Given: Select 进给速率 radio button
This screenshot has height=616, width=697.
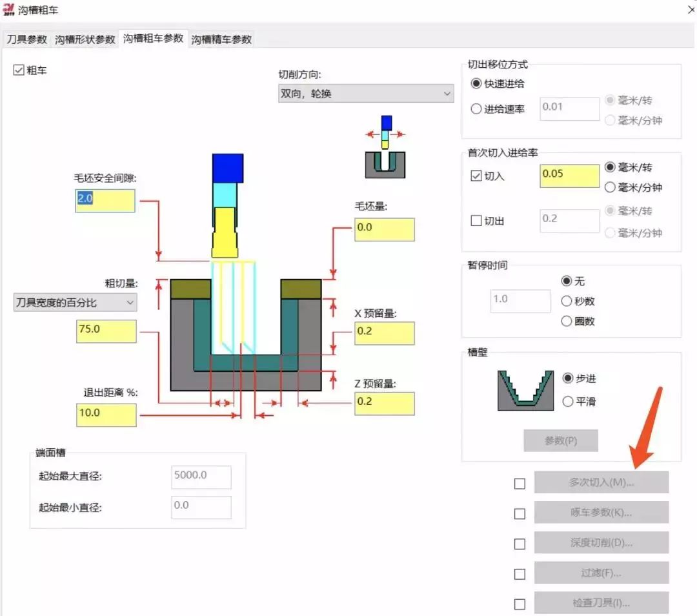Looking at the screenshot, I should (x=476, y=109).
